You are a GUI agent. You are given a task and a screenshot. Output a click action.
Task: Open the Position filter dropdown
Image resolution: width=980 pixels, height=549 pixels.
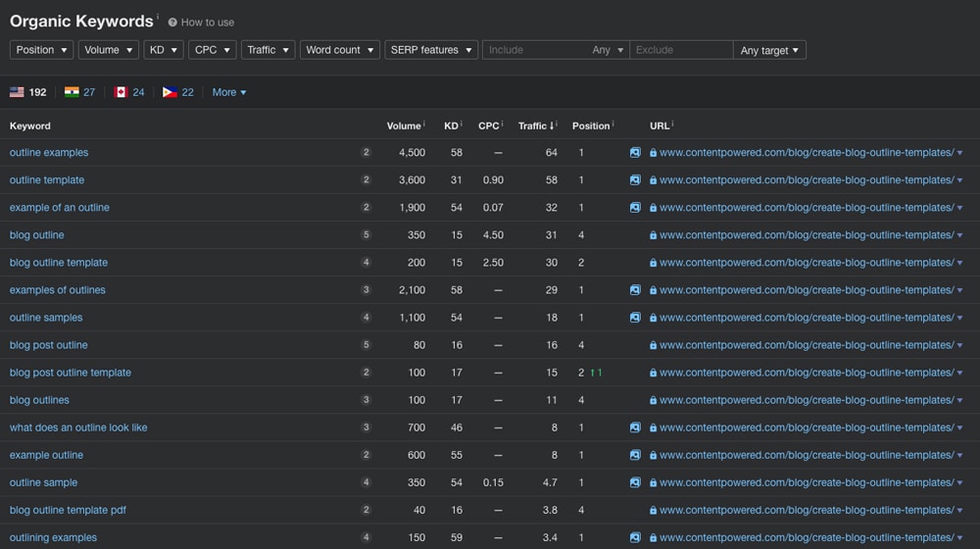[x=41, y=50]
